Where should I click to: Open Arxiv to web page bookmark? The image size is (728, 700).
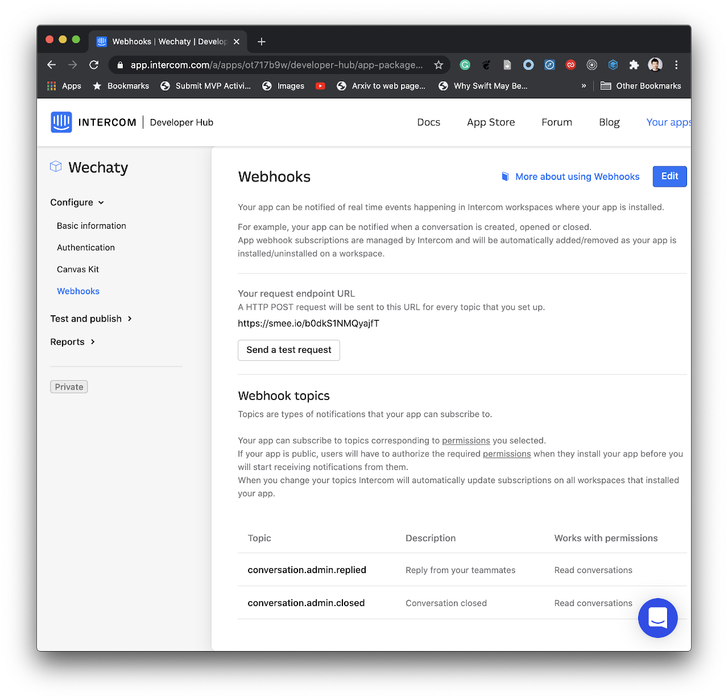tap(381, 86)
